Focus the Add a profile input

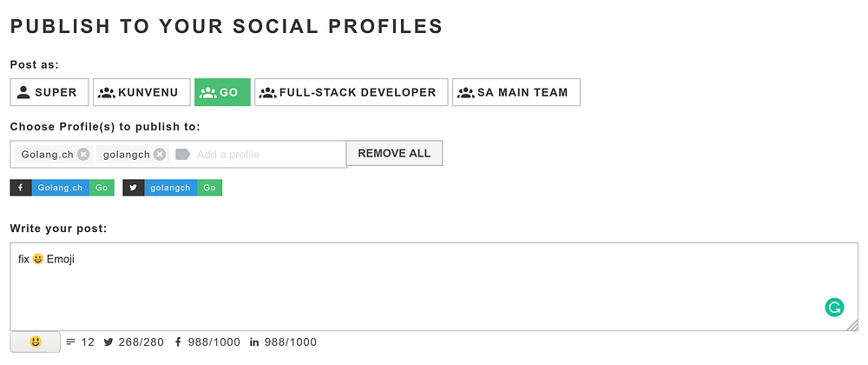(x=260, y=155)
